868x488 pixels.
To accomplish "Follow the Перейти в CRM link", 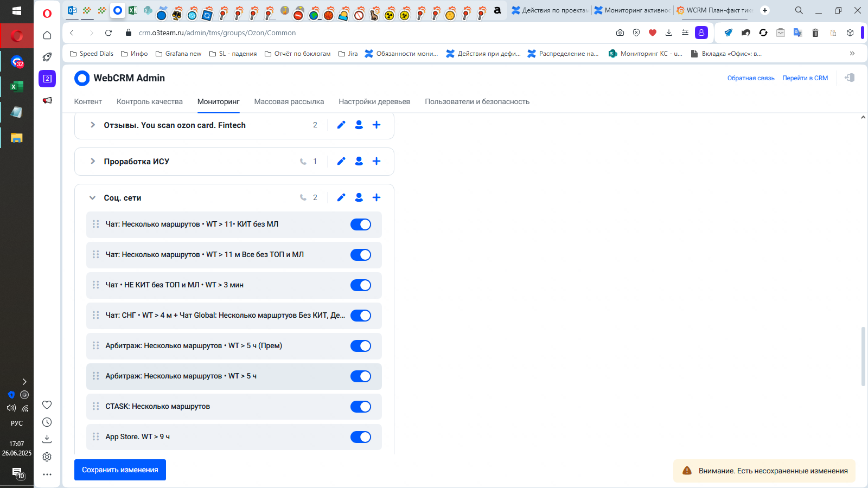I will (x=805, y=78).
